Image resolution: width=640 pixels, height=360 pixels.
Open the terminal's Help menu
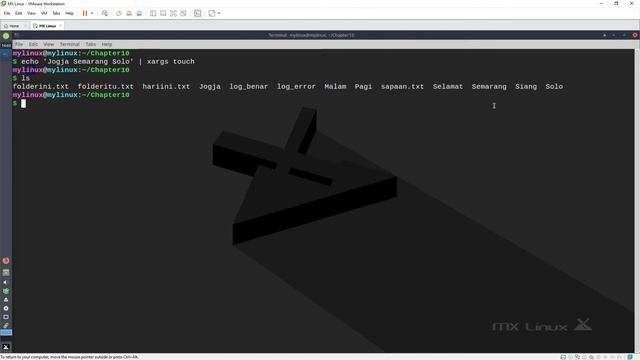coord(107,44)
